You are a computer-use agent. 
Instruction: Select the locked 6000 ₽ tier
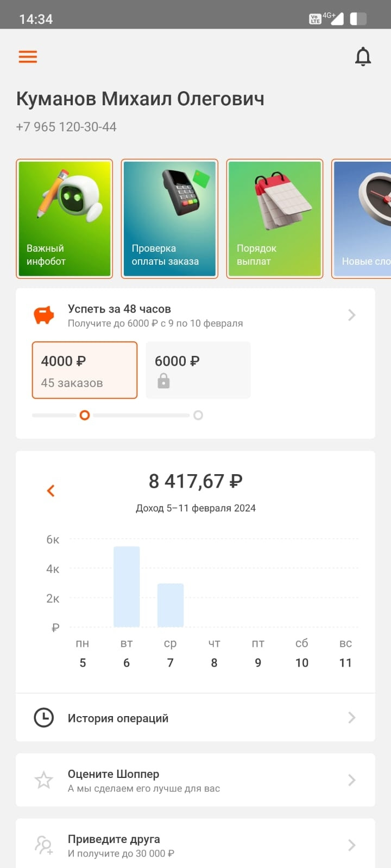(198, 370)
